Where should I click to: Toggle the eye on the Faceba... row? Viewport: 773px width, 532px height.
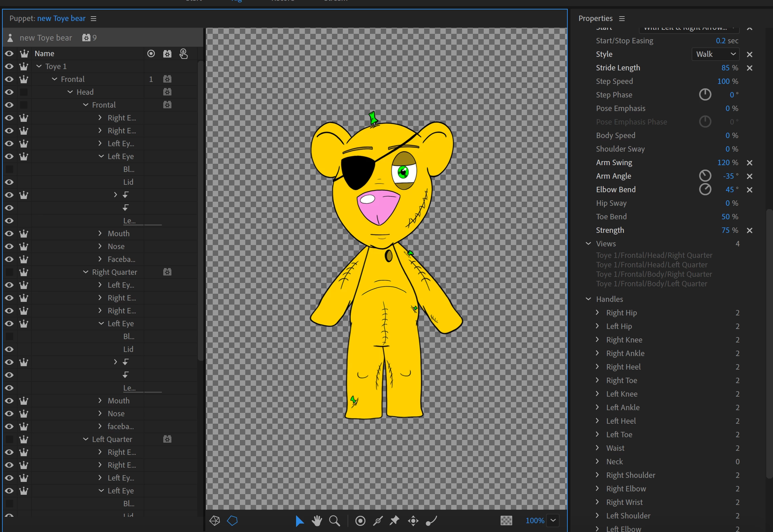tap(9, 259)
